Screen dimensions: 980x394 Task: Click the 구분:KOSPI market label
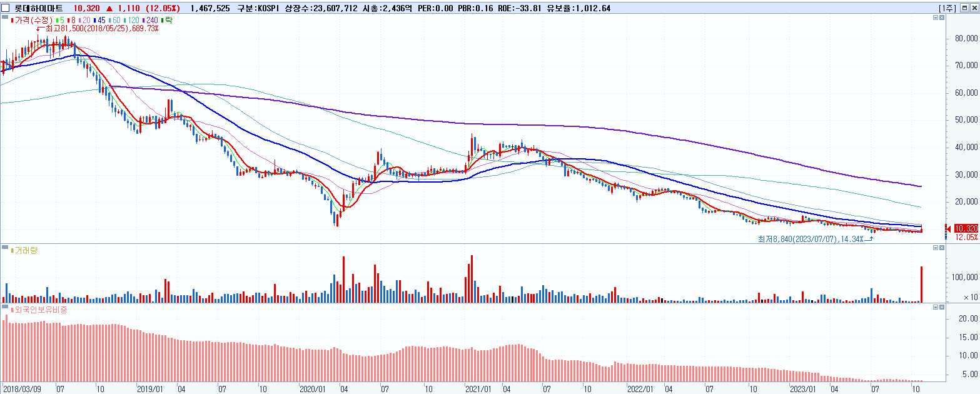(x=258, y=8)
